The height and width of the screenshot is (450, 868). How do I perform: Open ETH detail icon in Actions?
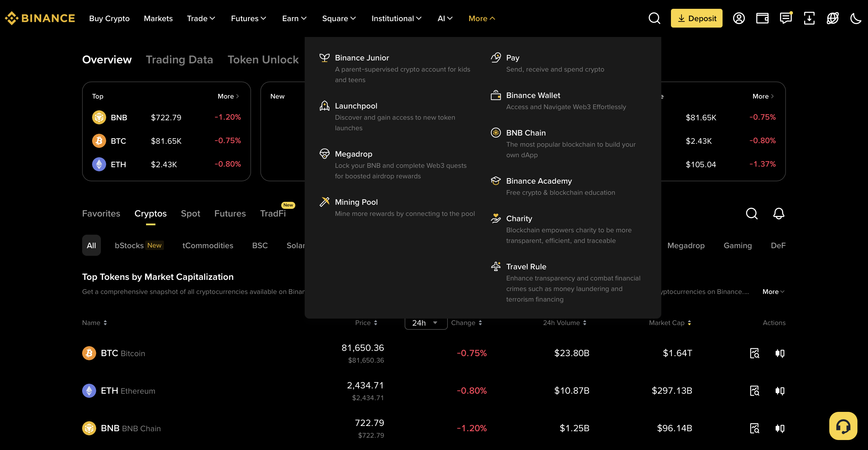[755, 391]
